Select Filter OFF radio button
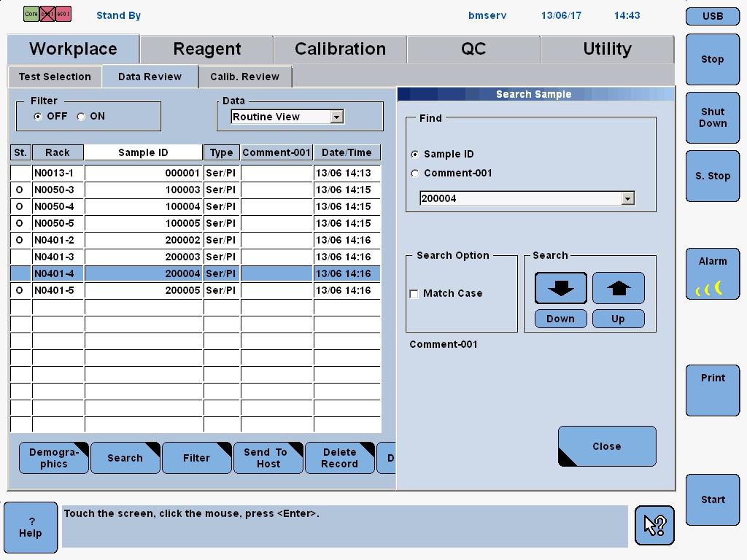747x560 pixels. [38, 117]
